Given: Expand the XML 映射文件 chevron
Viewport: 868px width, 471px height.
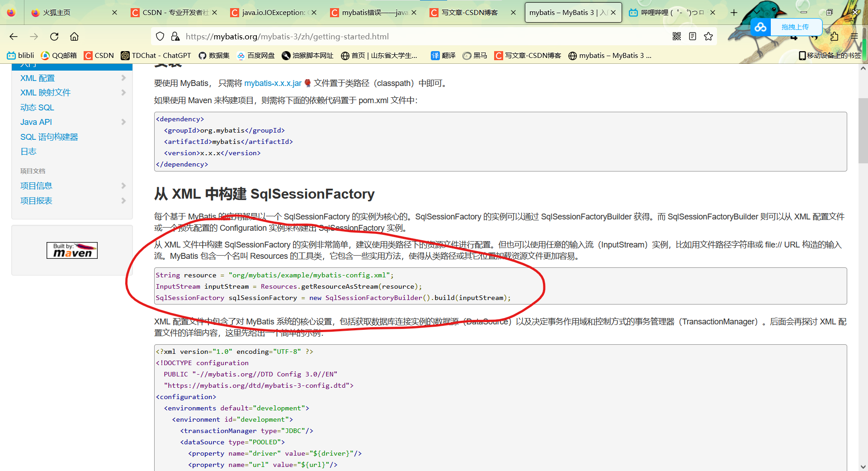Looking at the screenshot, I should click(123, 92).
